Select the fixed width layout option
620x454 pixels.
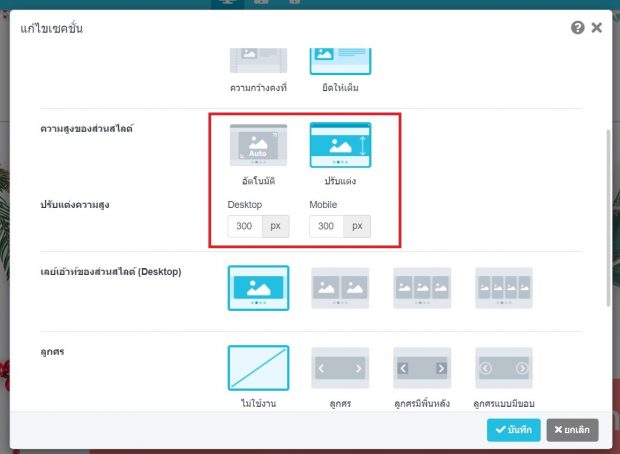(258, 61)
